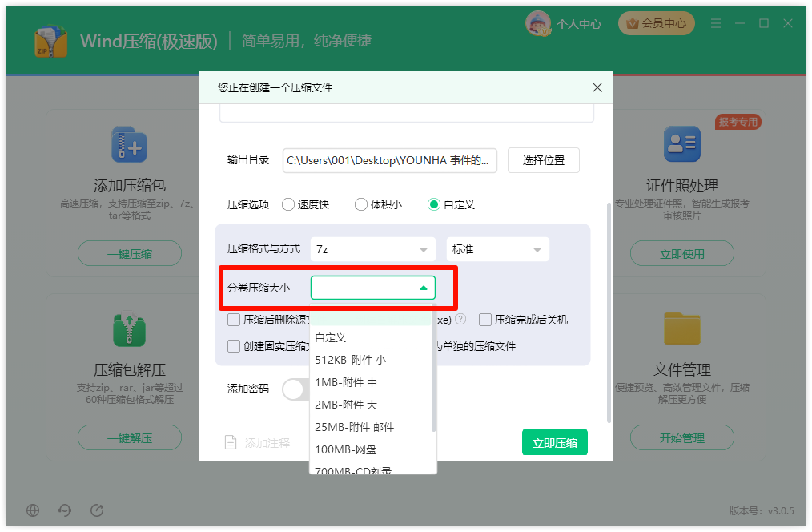812x532 pixels.
Task: Check the 压缩完成后关机 checkbox
Action: tap(485, 320)
